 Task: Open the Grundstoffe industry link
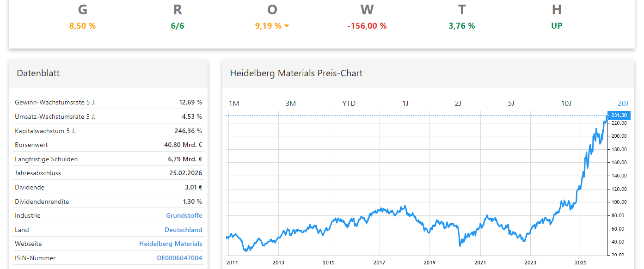point(184,215)
